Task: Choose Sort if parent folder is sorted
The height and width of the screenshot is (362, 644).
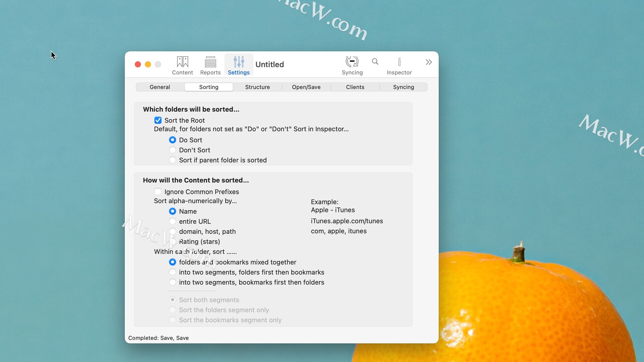Action: coord(172,160)
